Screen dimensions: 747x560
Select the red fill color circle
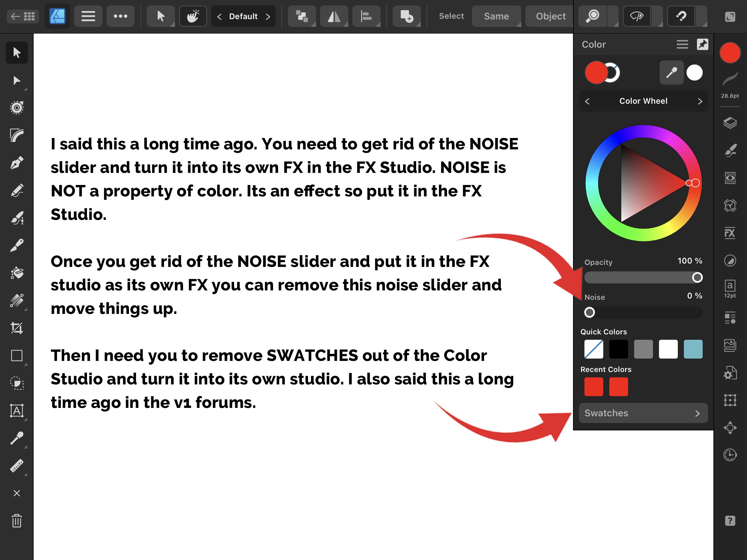coord(596,72)
